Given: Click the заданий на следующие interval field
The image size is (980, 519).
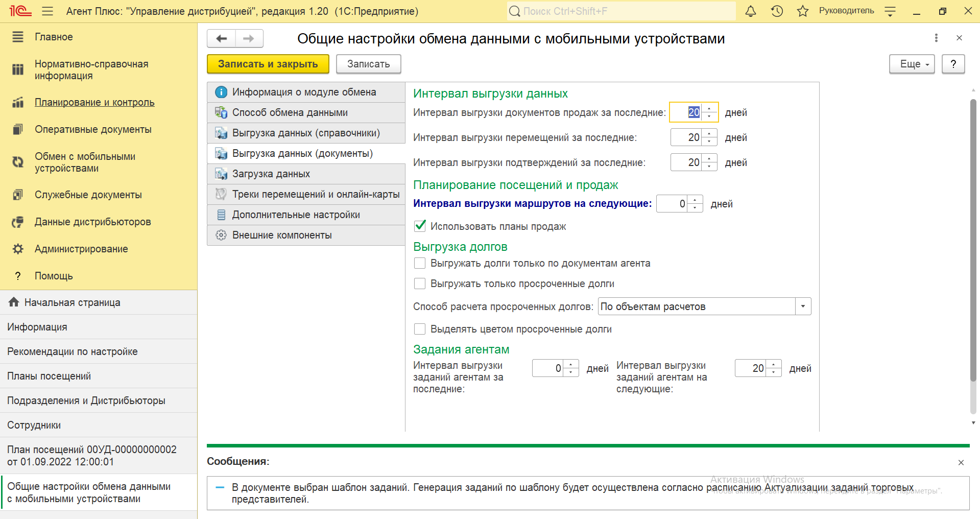Looking at the screenshot, I should [751, 368].
